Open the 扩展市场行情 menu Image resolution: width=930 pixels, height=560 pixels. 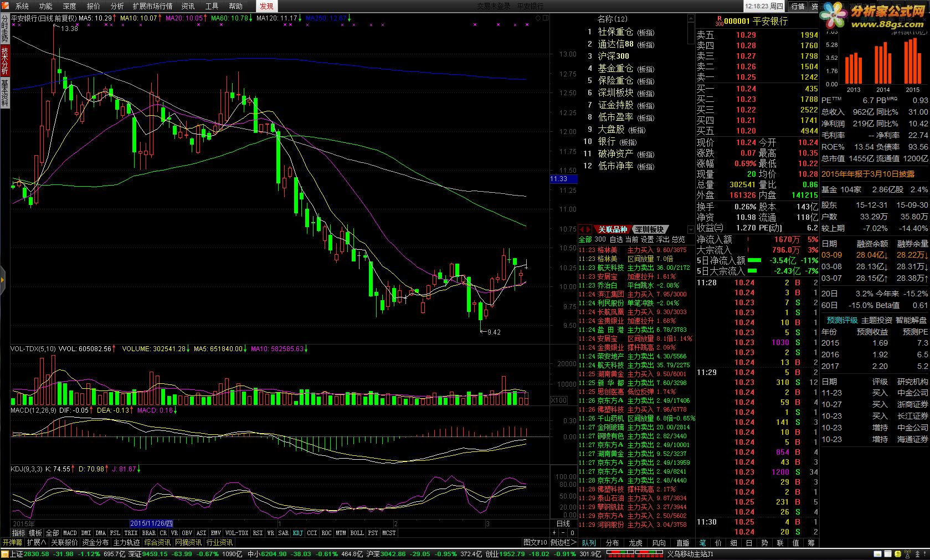coord(152,6)
